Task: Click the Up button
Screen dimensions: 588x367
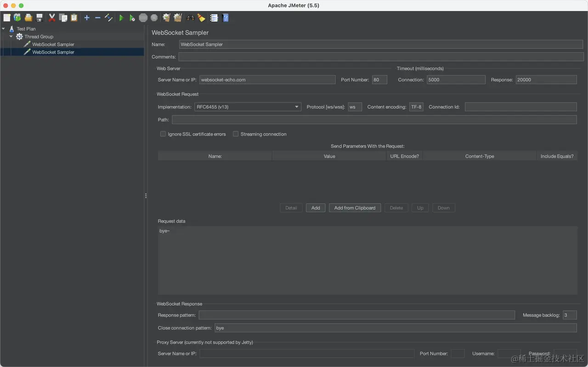Action: tap(420, 208)
